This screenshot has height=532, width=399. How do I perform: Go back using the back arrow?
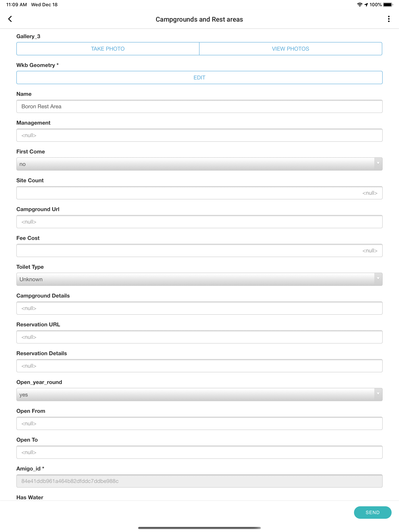(x=10, y=19)
